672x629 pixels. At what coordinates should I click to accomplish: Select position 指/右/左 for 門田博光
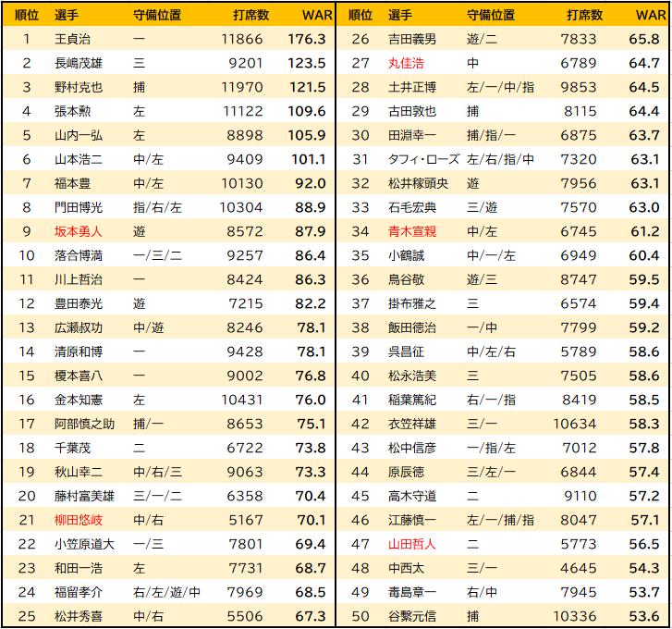[157, 207]
